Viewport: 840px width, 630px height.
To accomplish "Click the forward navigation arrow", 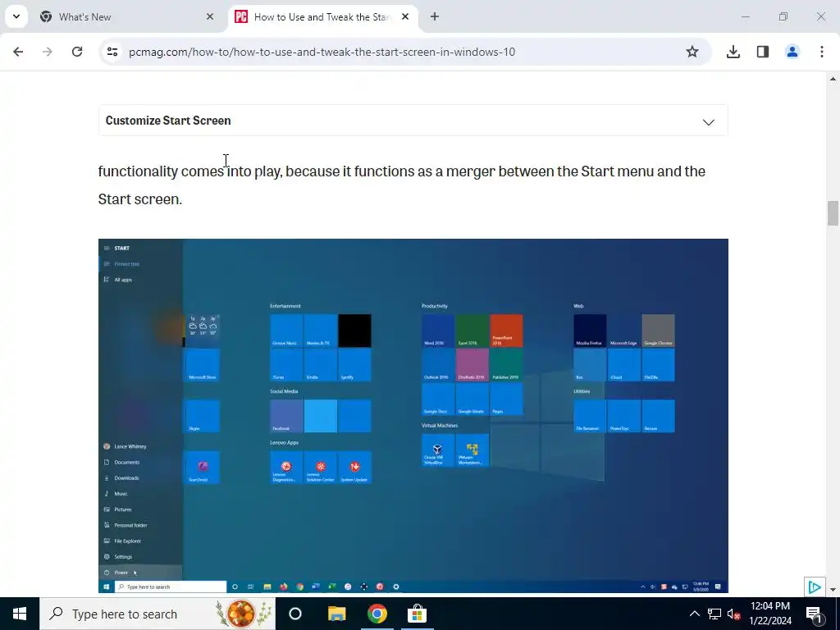I will tap(48, 52).
